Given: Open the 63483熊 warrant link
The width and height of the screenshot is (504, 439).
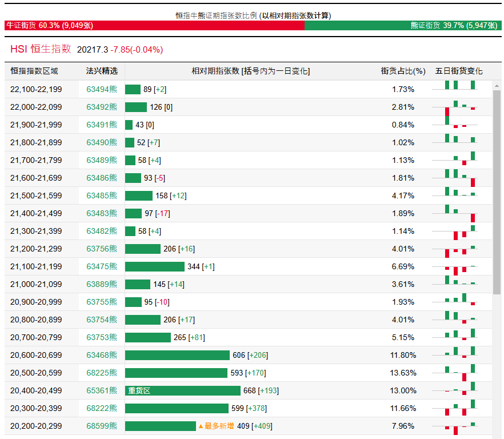Looking at the screenshot, I should tap(102, 213).
